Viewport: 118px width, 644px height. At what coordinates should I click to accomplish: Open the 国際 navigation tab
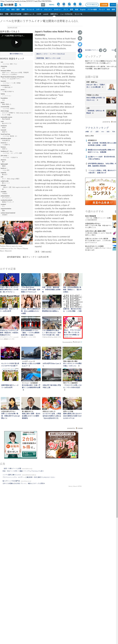pyautogui.click(x=23, y=10)
